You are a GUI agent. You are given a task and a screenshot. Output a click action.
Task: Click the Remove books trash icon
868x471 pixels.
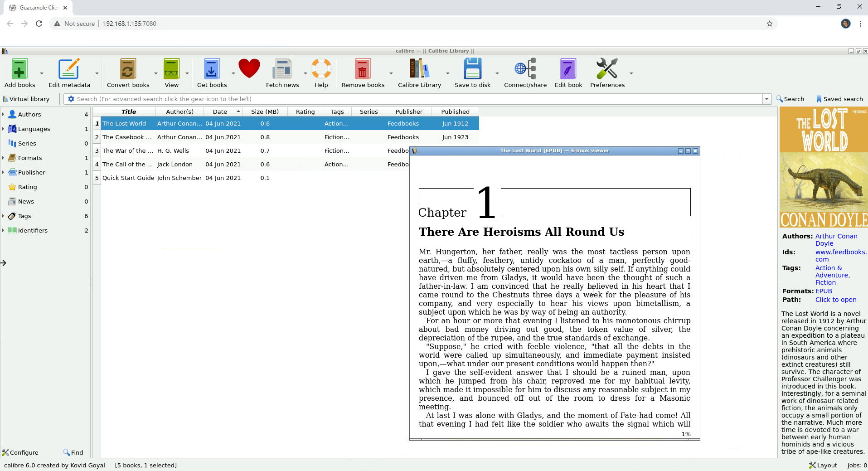362,69
